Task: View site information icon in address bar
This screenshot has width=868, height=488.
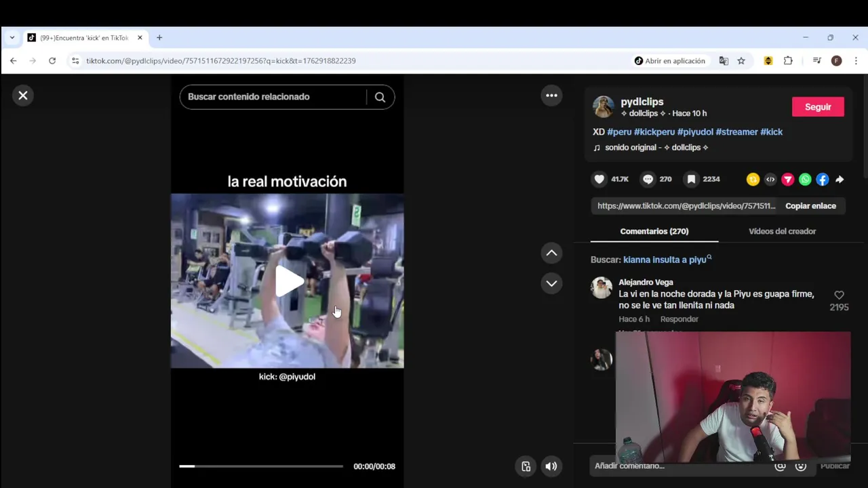Action: [x=75, y=61]
